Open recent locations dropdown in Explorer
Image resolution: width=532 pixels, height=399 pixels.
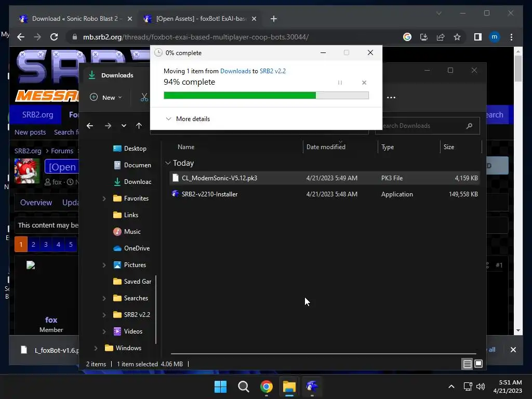pyautogui.click(x=124, y=126)
